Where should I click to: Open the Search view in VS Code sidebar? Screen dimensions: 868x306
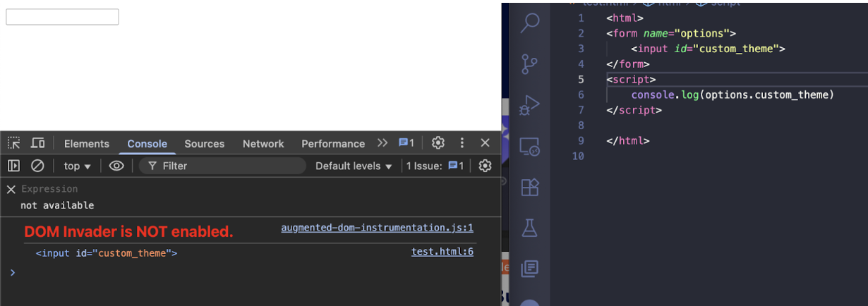529,23
